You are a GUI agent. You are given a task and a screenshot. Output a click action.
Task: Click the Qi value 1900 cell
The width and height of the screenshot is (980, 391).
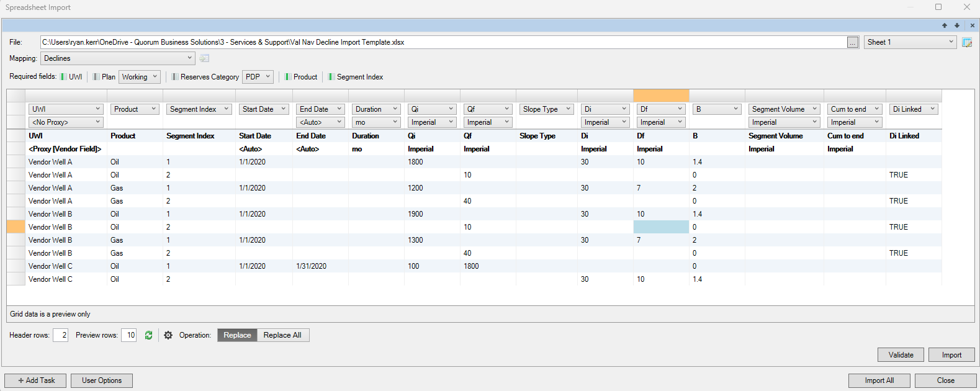[x=432, y=214]
